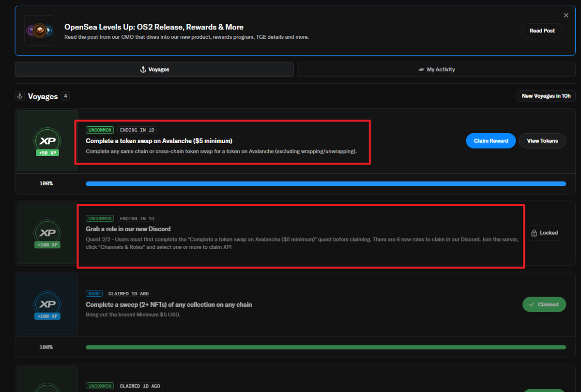Click the ENDING IN 1D tag on Discord quest
The height and width of the screenshot is (392, 581).
(138, 219)
